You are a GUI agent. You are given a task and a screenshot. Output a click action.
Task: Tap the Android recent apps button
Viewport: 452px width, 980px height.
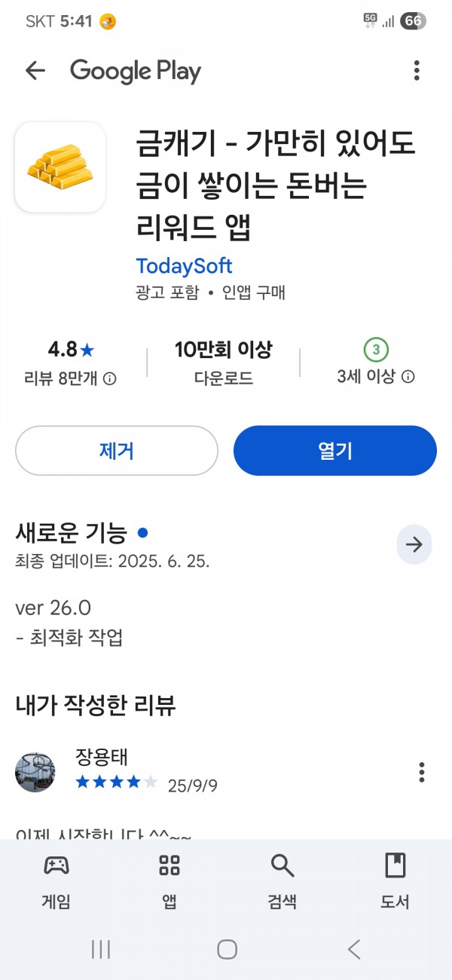pos(101,949)
